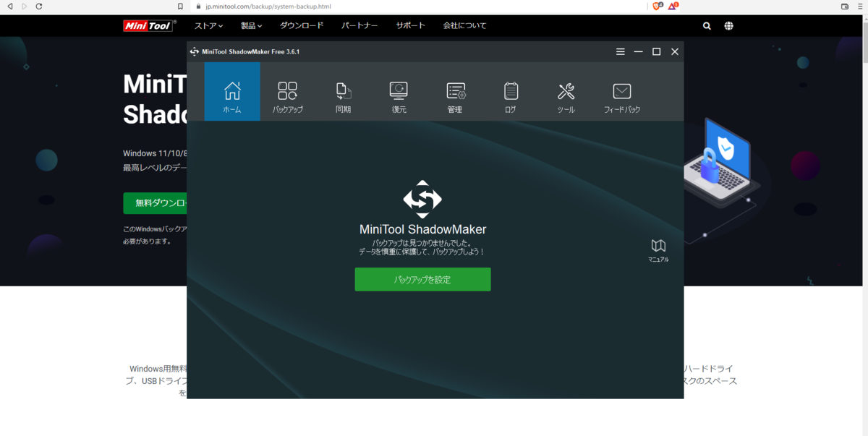
Task: Open the ホーム tab in ShadowMaker
Action: click(232, 91)
